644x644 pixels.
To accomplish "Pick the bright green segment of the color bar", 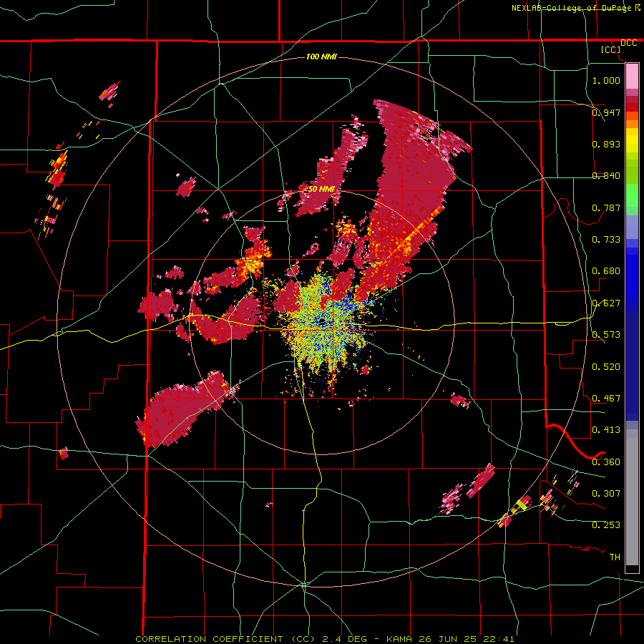I will click(632, 195).
